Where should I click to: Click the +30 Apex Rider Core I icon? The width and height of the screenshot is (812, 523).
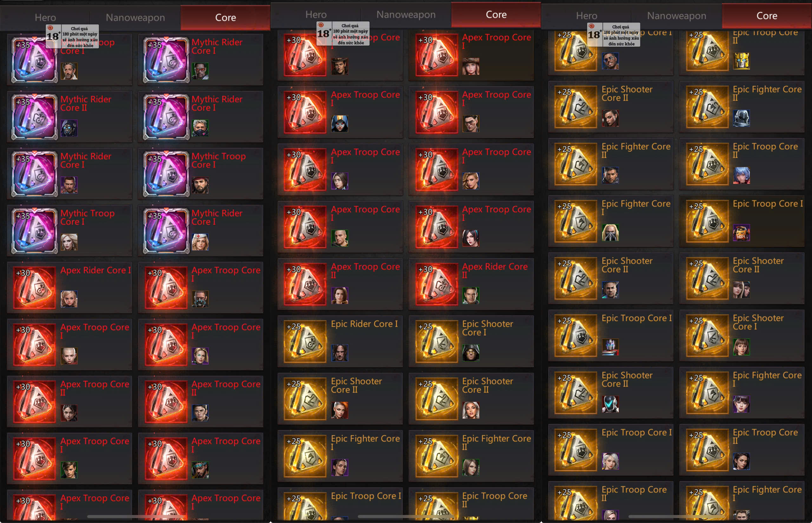click(34, 288)
